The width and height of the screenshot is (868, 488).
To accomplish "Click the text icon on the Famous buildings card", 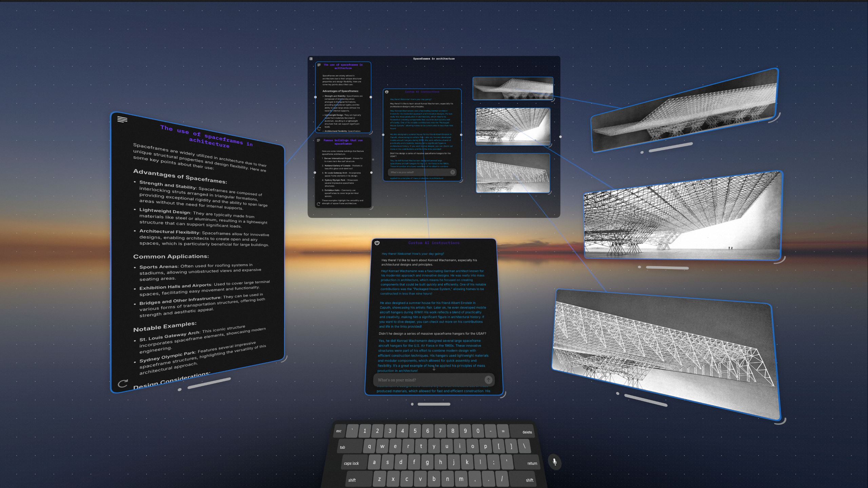I will coord(318,140).
